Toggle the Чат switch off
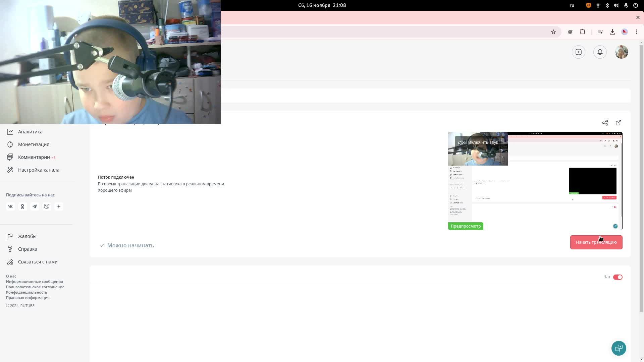This screenshot has width=644, height=362. click(x=618, y=277)
